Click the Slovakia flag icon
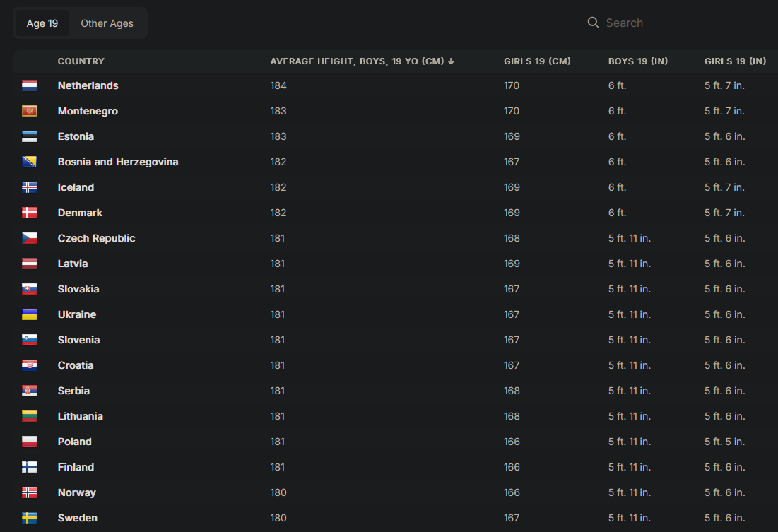 point(30,289)
